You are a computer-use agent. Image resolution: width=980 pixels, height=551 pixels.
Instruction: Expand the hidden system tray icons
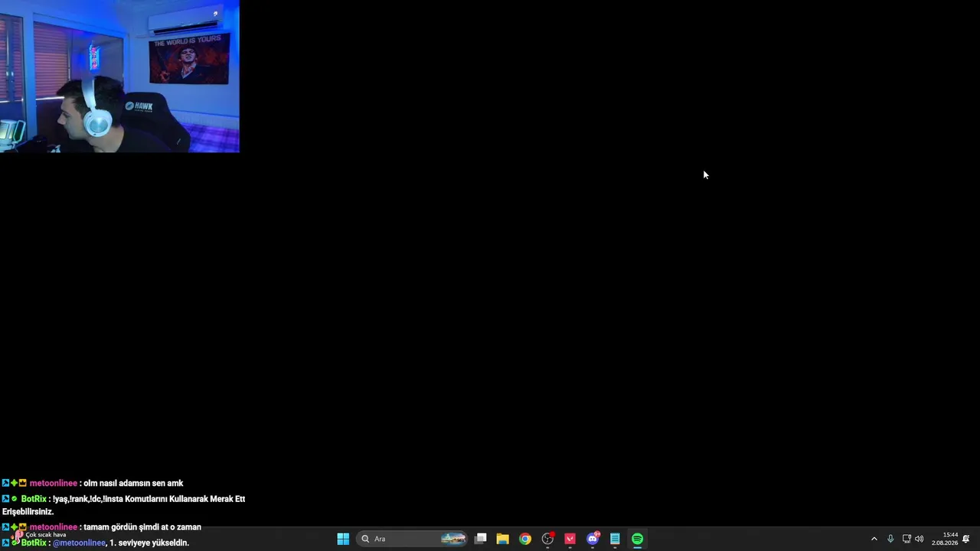(x=874, y=539)
